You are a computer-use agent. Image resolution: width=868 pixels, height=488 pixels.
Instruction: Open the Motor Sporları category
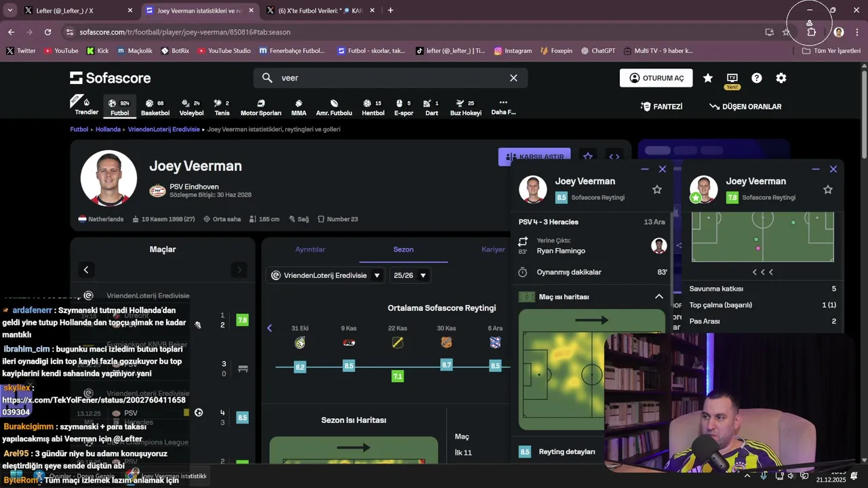pos(260,107)
